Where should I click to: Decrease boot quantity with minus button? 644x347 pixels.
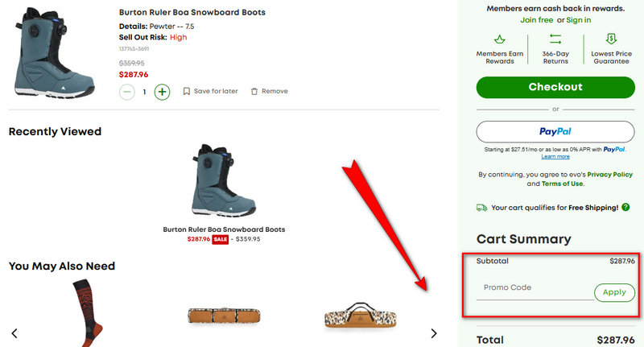point(127,92)
